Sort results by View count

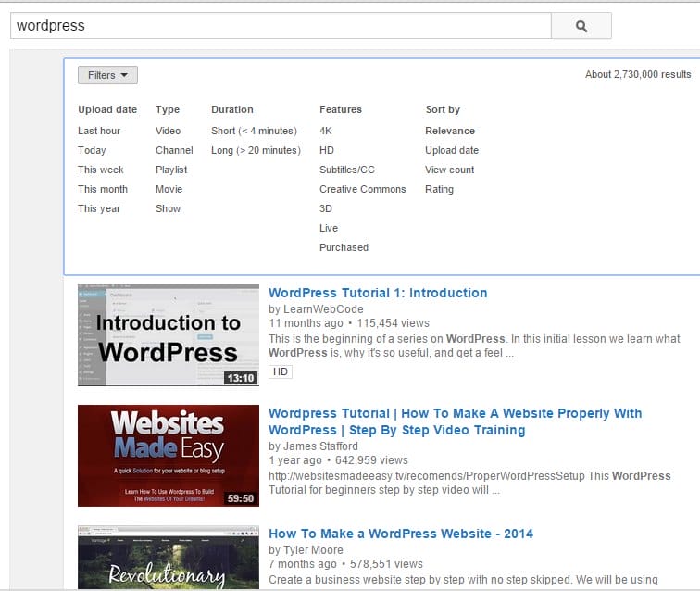(x=450, y=170)
